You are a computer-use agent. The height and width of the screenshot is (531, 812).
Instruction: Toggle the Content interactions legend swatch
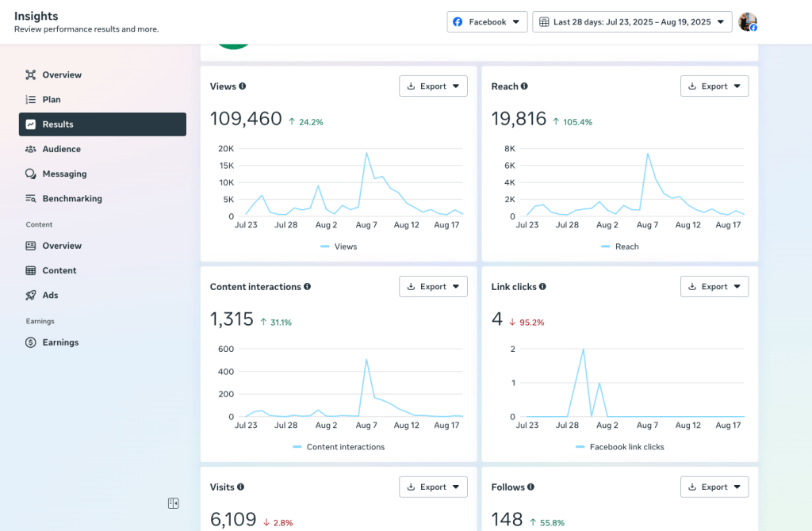(298, 447)
